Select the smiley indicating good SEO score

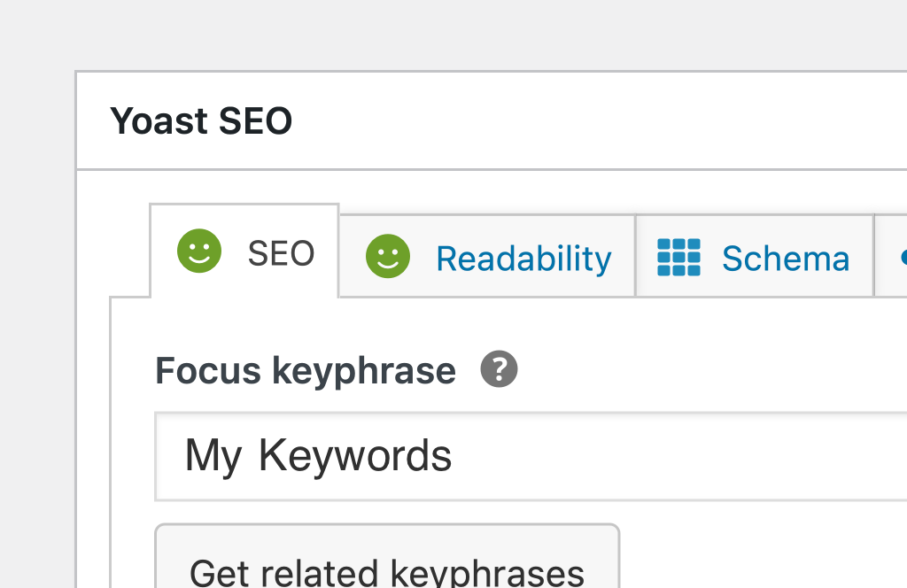pyautogui.click(x=198, y=252)
